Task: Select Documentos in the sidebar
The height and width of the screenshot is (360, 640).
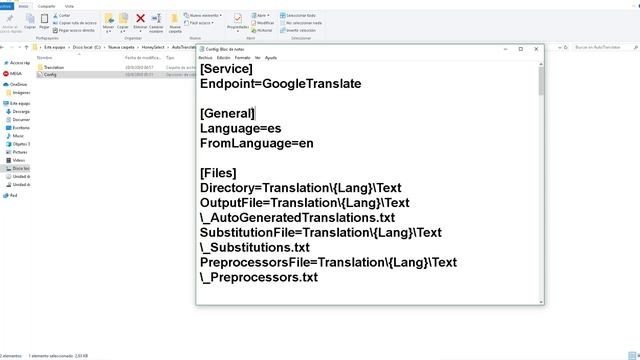Action: coord(18,120)
